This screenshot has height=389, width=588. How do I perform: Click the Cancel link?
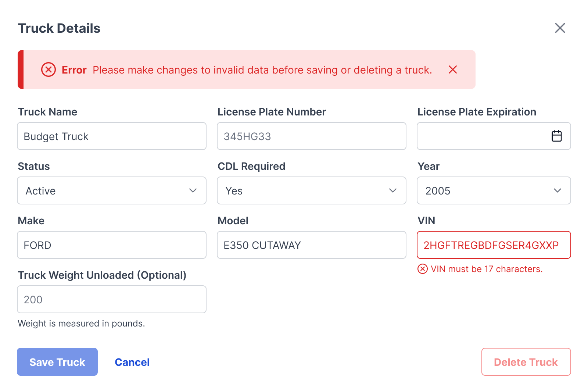tap(132, 362)
